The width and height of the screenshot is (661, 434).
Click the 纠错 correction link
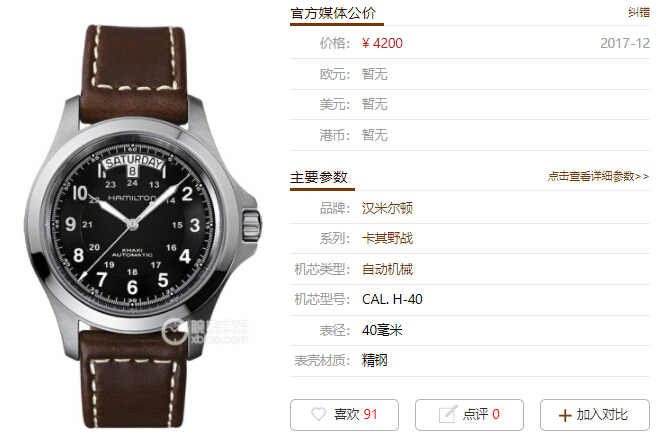tap(639, 12)
